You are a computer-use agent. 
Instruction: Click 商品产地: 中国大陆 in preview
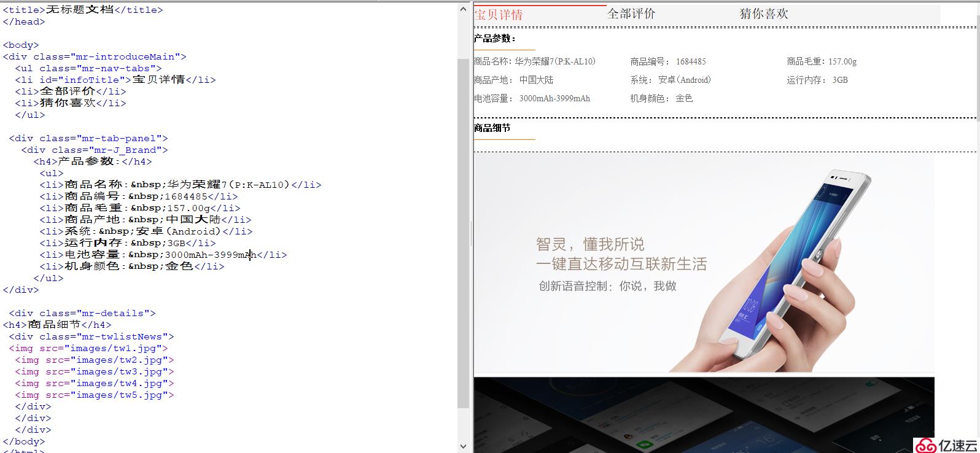coord(513,80)
